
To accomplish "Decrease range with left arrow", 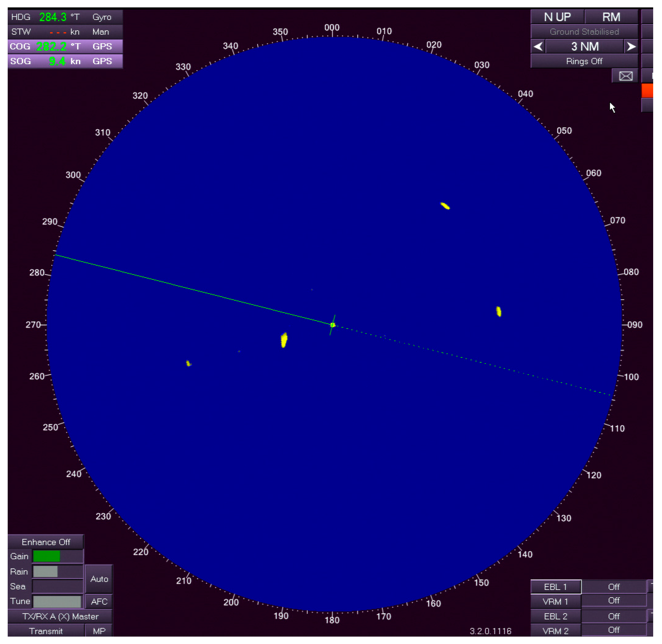I will click(538, 46).
